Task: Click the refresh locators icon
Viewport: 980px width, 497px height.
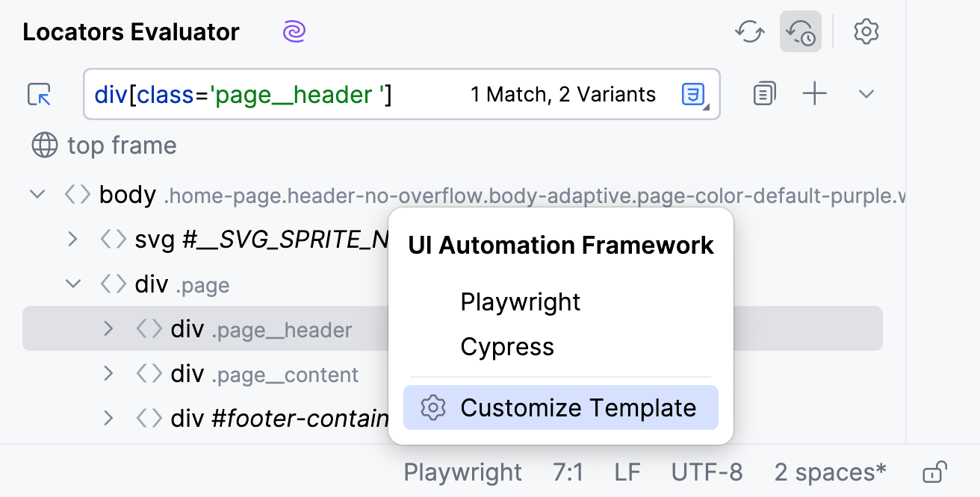Action: click(749, 31)
